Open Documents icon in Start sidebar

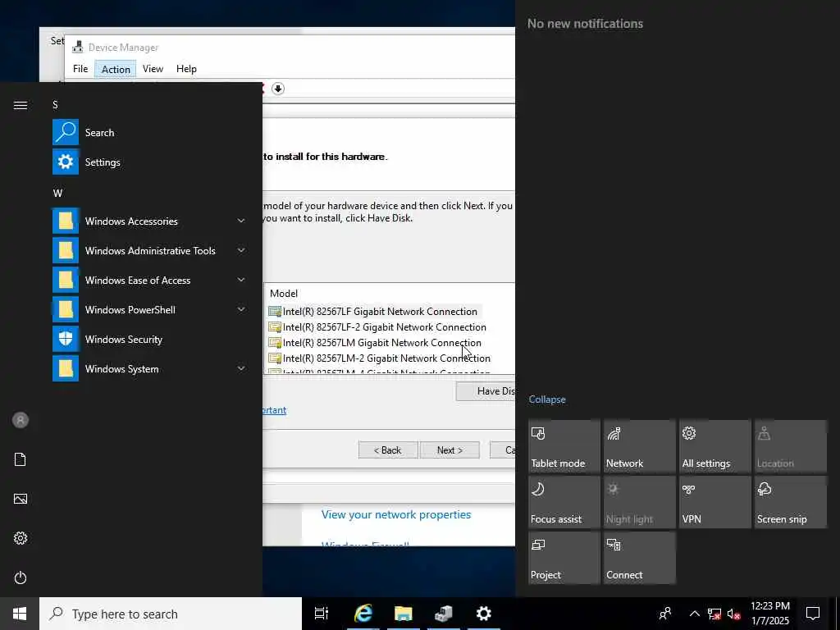click(21, 459)
